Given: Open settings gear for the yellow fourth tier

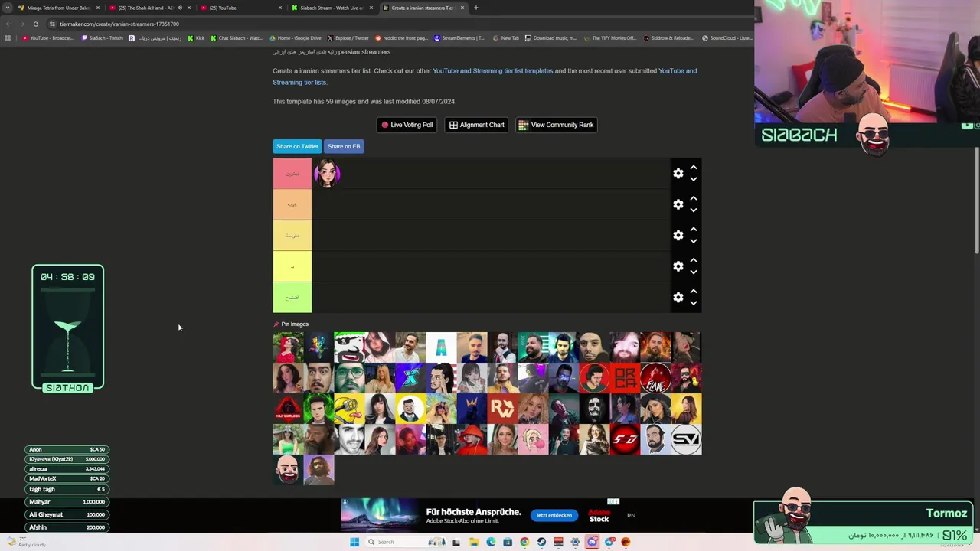Looking at the screenshot, I should pyautogui.click(x=678, y=266).
